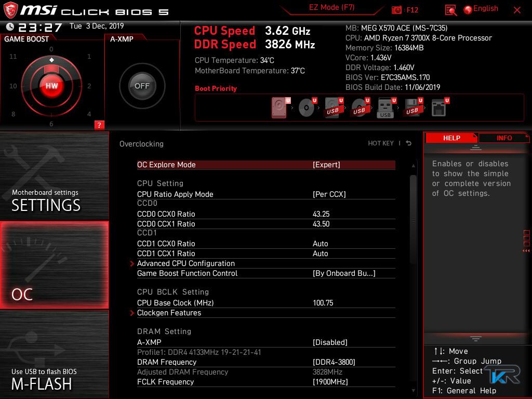Click the DDR Voltage: 1.460V reading
The height and width of the screenshot is (399, 532).
point(380,68)
